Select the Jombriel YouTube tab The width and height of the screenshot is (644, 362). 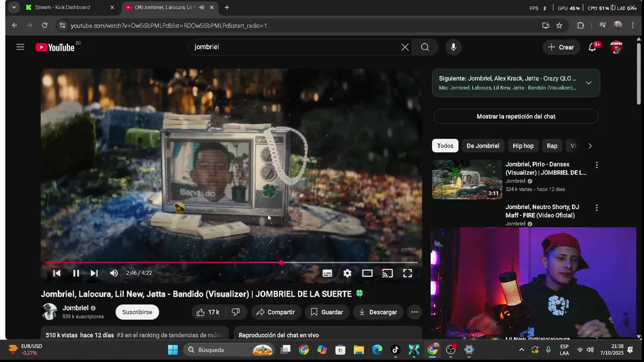169,8
